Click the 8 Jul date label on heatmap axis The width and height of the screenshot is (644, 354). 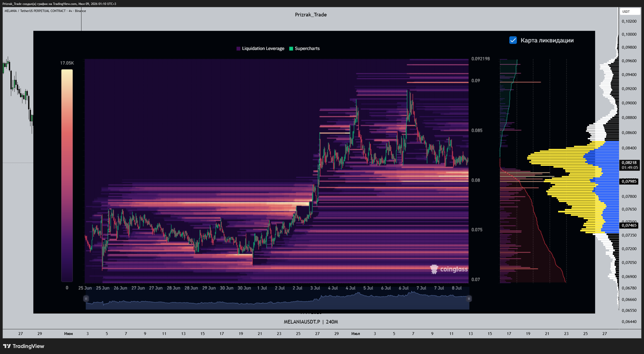click(x=457, y=288)
